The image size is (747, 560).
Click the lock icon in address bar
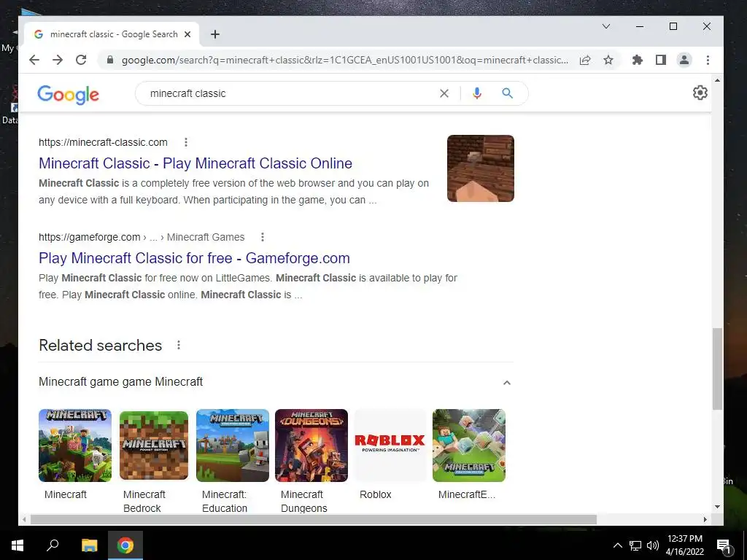(x=110, y=60)
